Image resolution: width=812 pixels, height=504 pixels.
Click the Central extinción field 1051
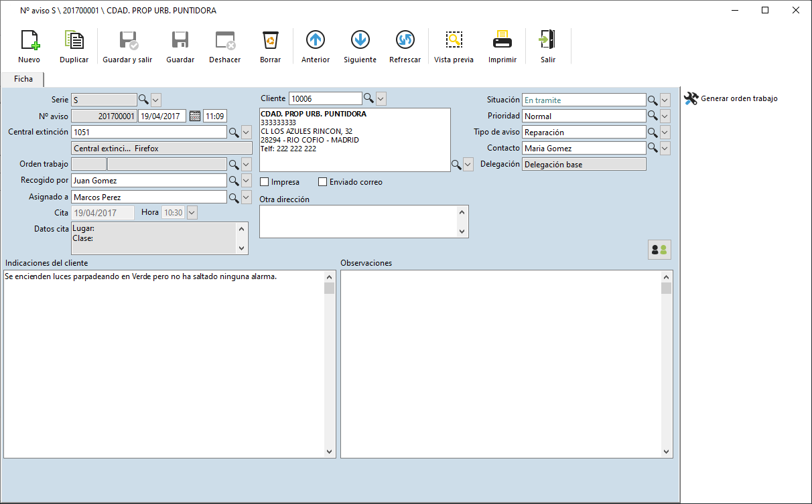(x=149, y=132)
